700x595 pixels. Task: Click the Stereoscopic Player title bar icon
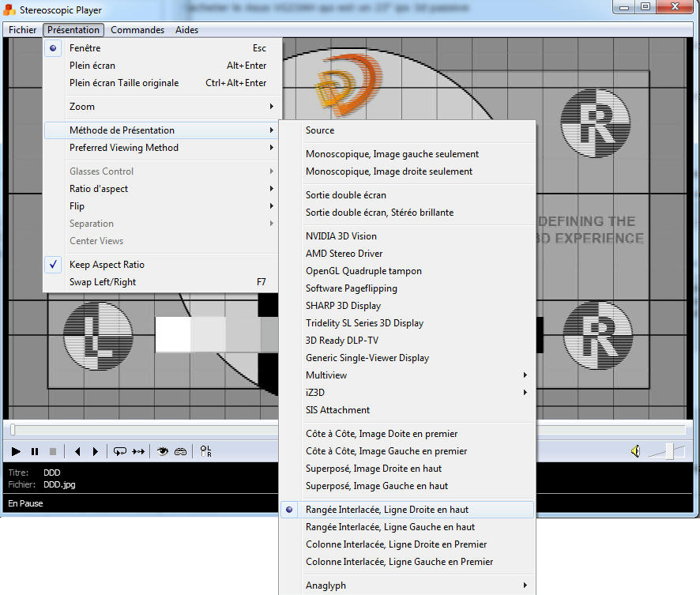(9, 9)
